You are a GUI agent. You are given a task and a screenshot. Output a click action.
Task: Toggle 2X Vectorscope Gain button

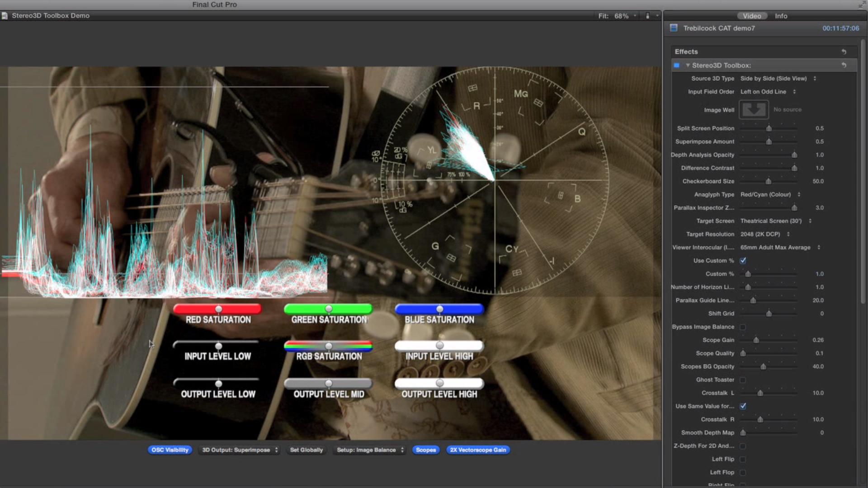click(x=478, y=450)
